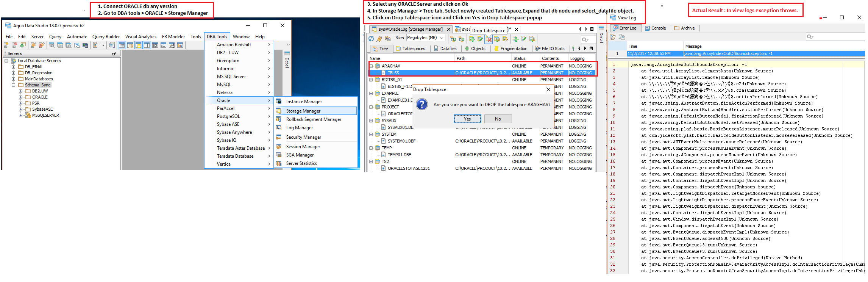This screenshot has width=868, height=282.
Task: Click the View Log search field
Action: coord(836,37)
